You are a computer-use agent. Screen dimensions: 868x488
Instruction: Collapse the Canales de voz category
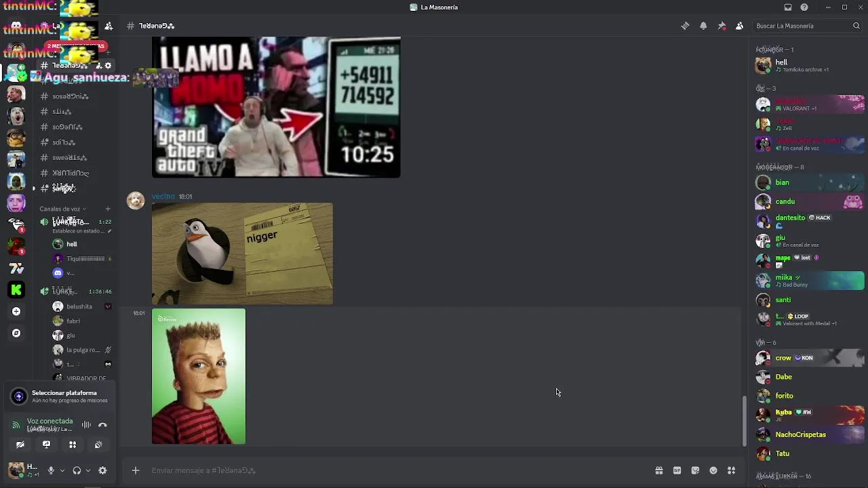tap(62, 209)
